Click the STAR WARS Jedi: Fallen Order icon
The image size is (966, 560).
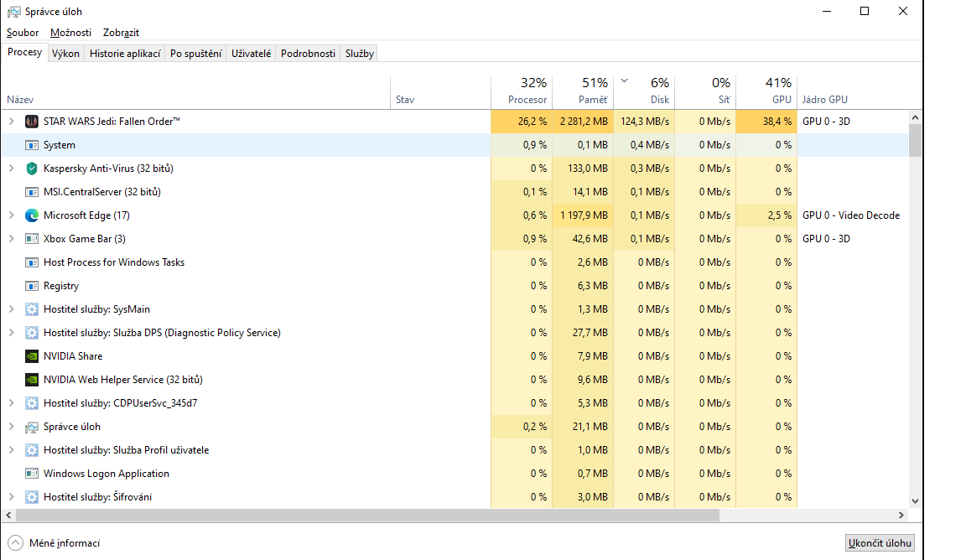[x=32, y=122]
